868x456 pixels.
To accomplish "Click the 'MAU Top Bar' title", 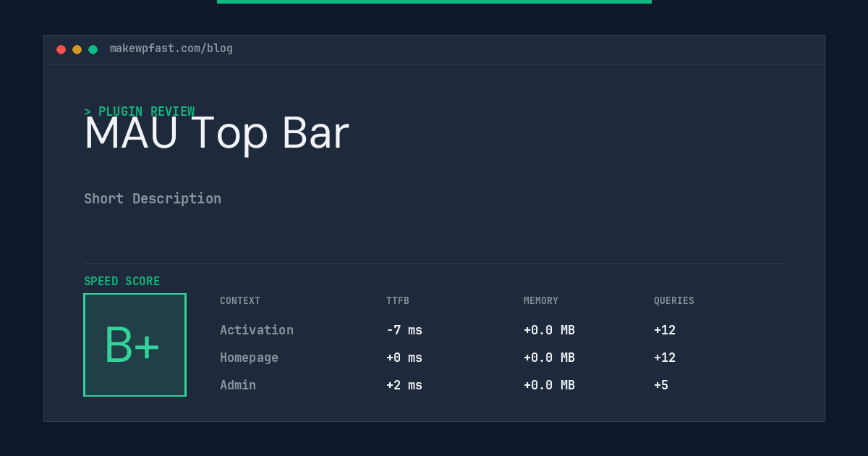I will pos(216,133).
